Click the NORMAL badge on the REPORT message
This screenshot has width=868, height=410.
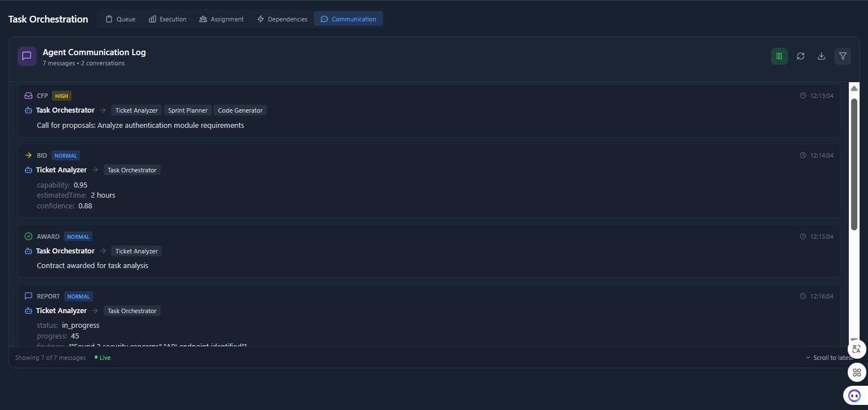(x=79, y=296)
